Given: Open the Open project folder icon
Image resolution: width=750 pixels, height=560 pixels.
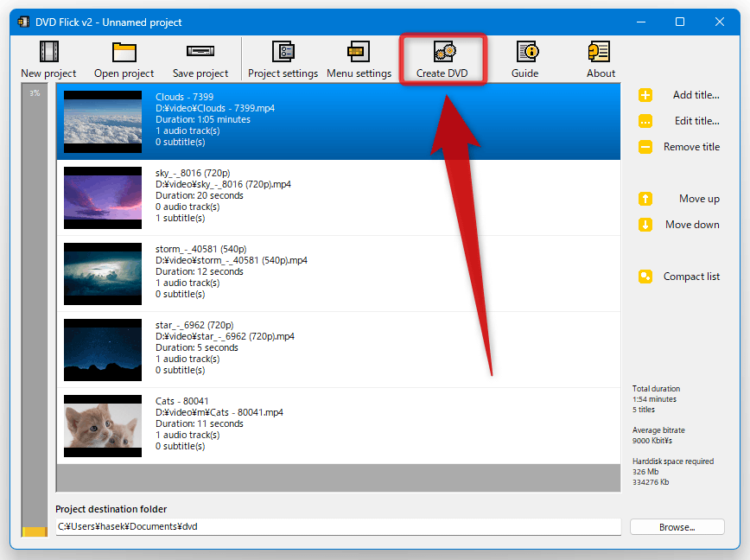Looking at the screenshot, I should (124, 52).
